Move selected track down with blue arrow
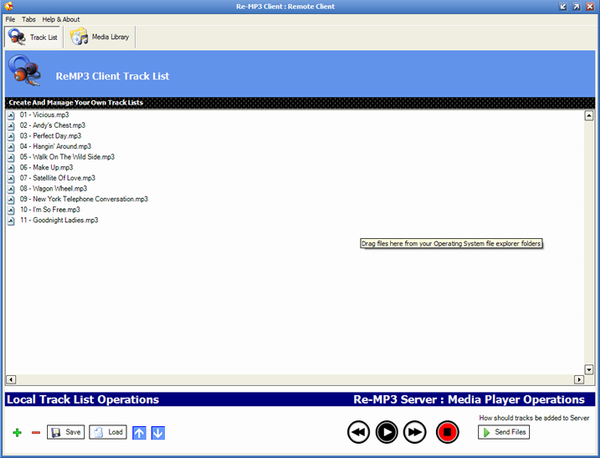This screenshot has width=600, height=458. click(158, 433)
